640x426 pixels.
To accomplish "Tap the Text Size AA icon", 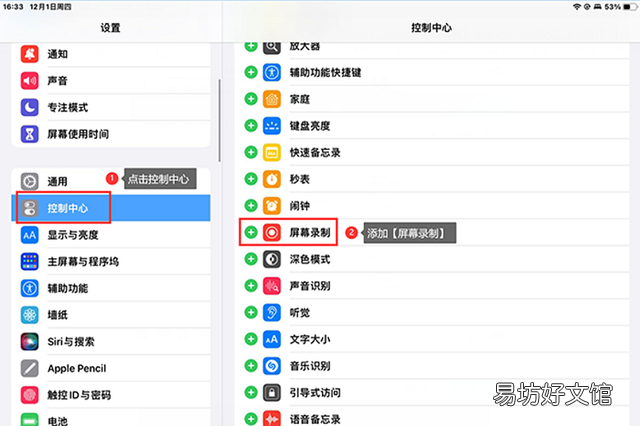I will click(x=272, y=339).
